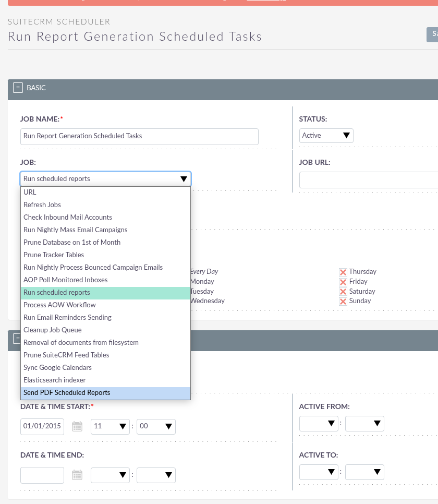Open Active From hour dropdown
This screenshot has height=504, width=438.
point(319,424)
